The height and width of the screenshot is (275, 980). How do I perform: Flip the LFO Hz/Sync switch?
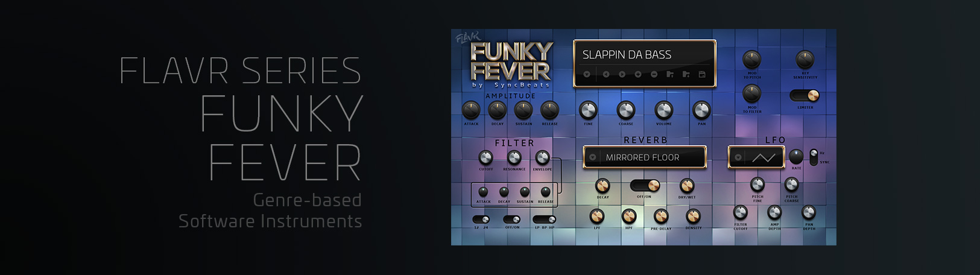coord(814,157)
